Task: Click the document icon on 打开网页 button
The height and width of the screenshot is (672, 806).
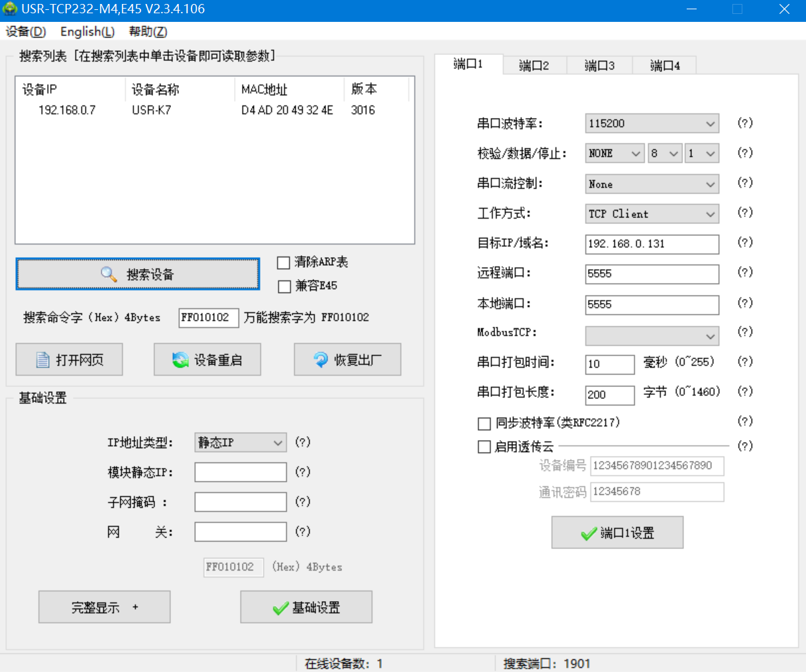Action: (43, 360)
